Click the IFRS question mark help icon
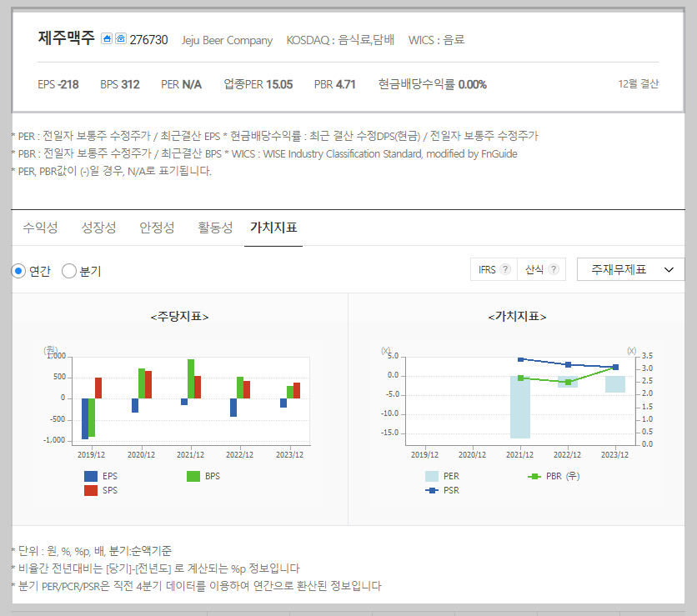Viewport: 697px width, 616px height. (505, 269)
